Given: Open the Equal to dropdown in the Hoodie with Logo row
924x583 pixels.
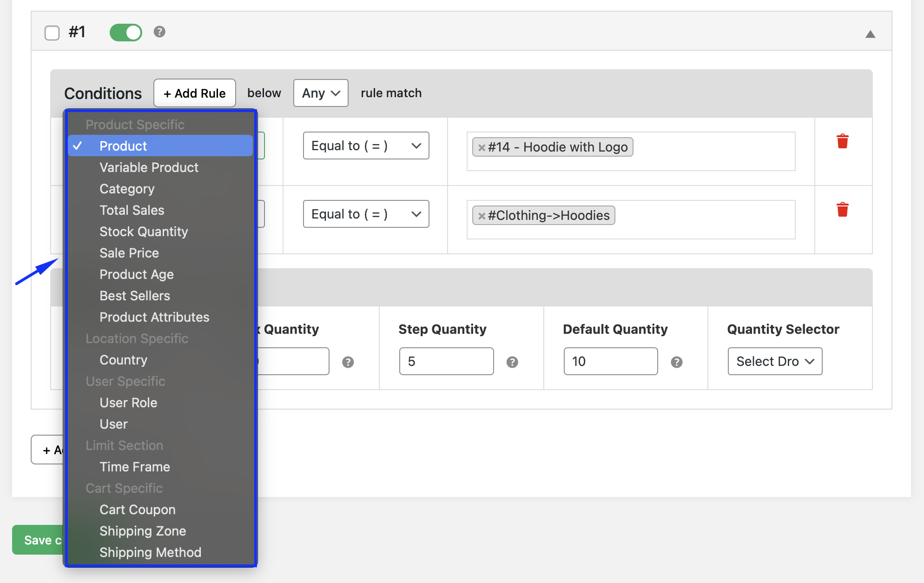Looking at the screenshot, I should 366,146.
